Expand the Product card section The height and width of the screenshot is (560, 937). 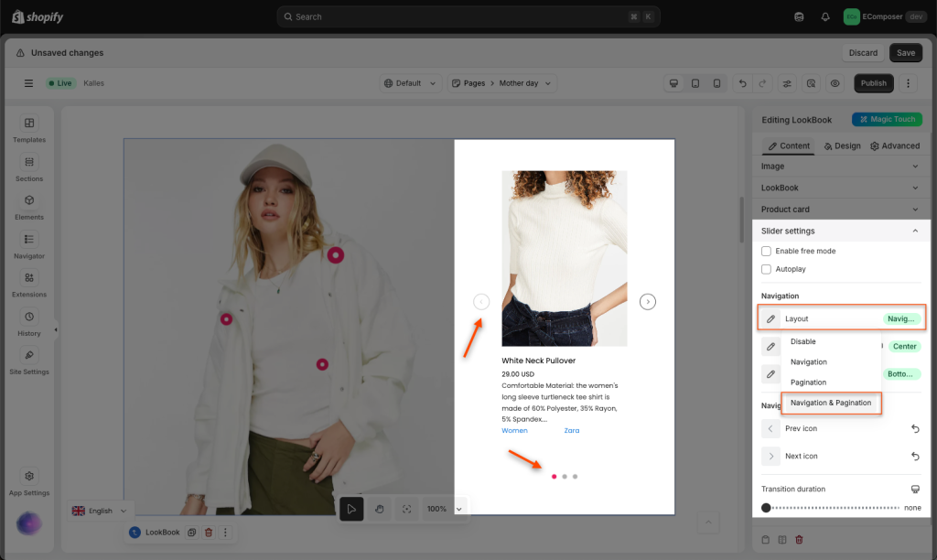840,210
